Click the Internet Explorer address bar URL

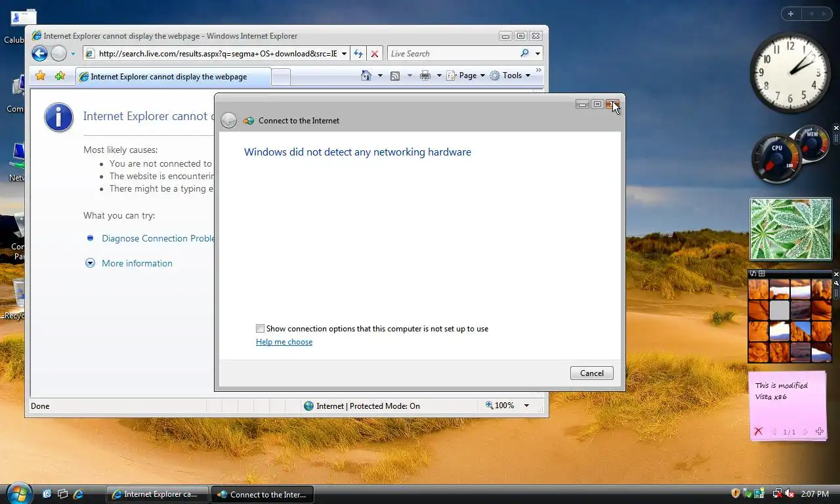tap(218, 54)
